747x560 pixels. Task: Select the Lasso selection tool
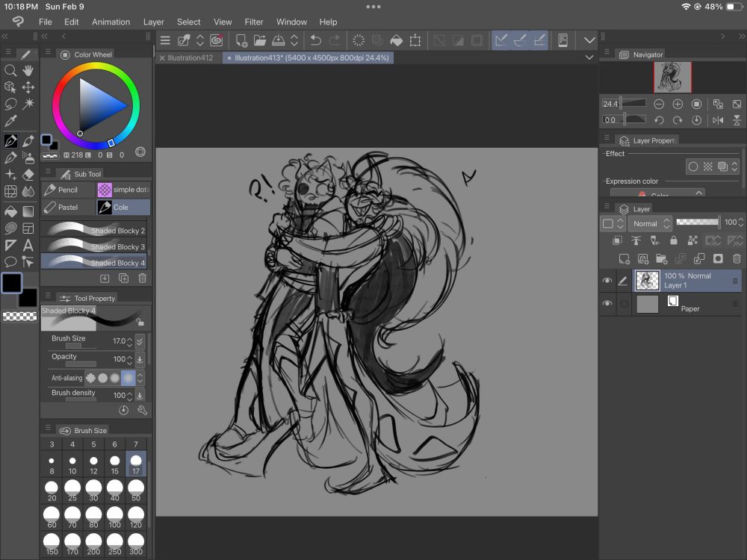(10, 104)
